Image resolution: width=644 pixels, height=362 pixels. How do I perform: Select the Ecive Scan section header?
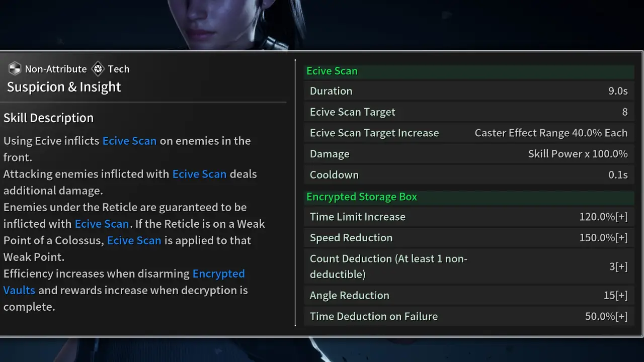coord(469,71)
